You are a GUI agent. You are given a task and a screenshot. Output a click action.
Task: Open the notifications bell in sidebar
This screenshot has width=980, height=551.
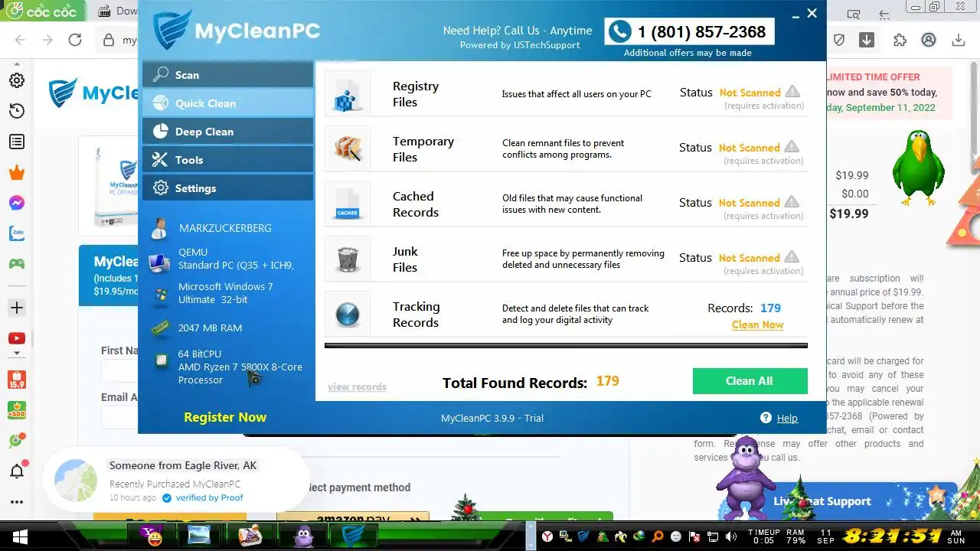(x=17, y=471)
